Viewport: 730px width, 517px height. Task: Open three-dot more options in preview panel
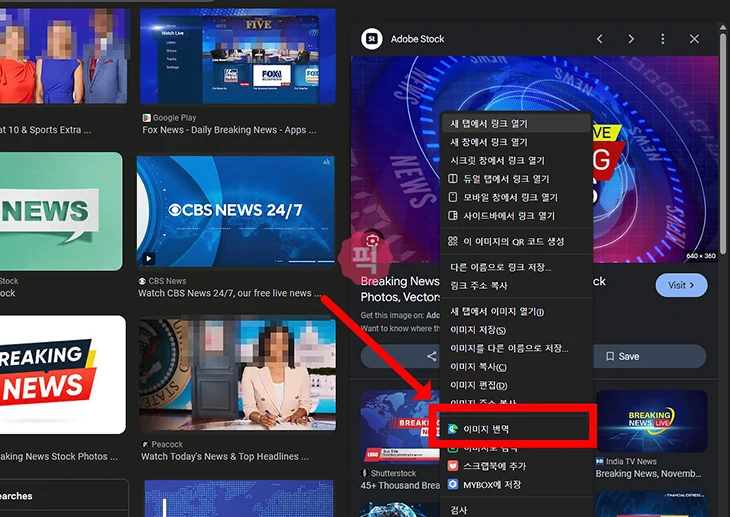pos(662,39)
